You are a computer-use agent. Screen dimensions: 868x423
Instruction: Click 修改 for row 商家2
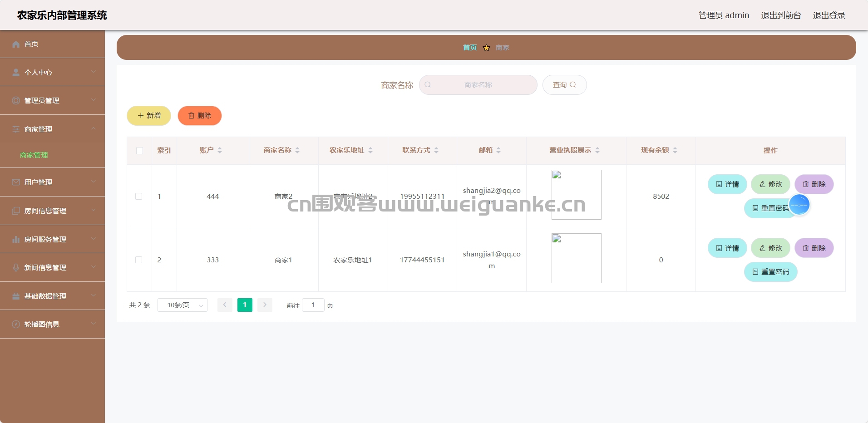coord(771,184)
